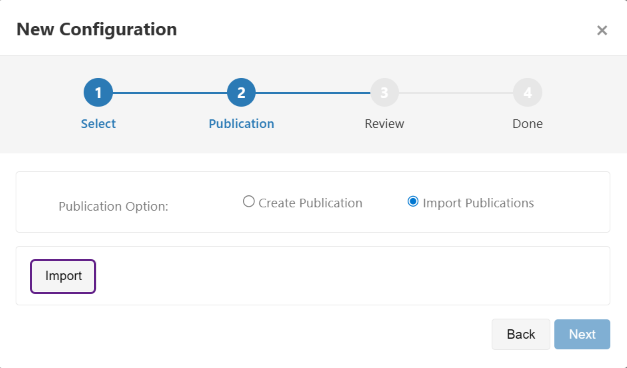Open the Done step label
Viewport: 627px width, 368px height.
(x=527, y=124)
